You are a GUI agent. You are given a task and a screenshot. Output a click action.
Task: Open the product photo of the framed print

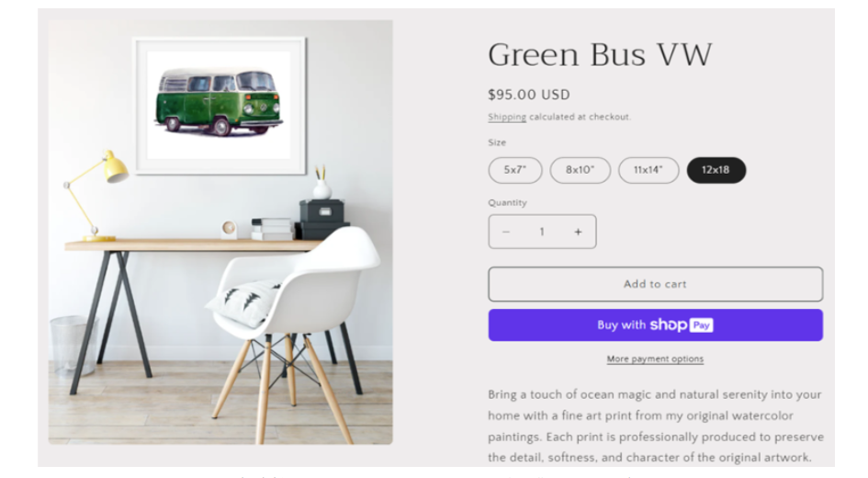[220, 232]
